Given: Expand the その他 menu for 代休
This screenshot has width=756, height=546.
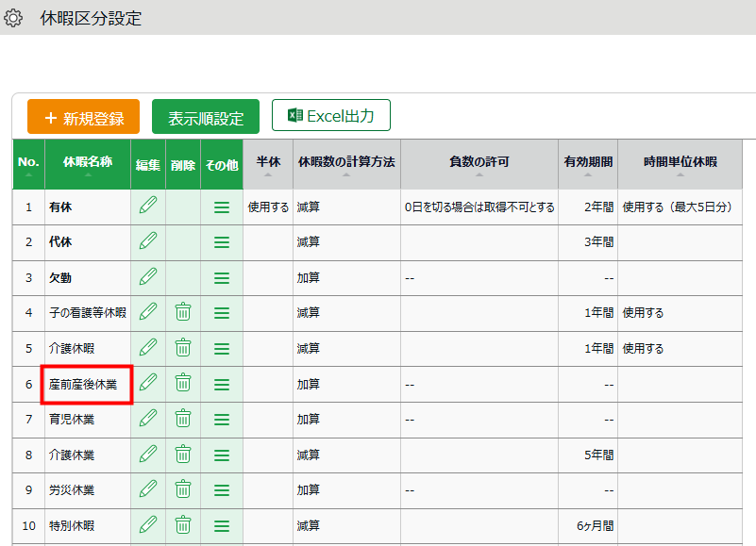Looking at the screenshot, I should pos(222,242).
